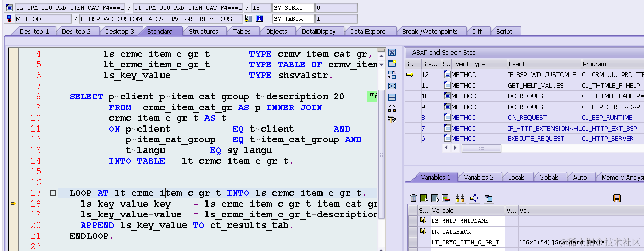
Task: Click the Program column header in the stack
Action: (612, 64)
